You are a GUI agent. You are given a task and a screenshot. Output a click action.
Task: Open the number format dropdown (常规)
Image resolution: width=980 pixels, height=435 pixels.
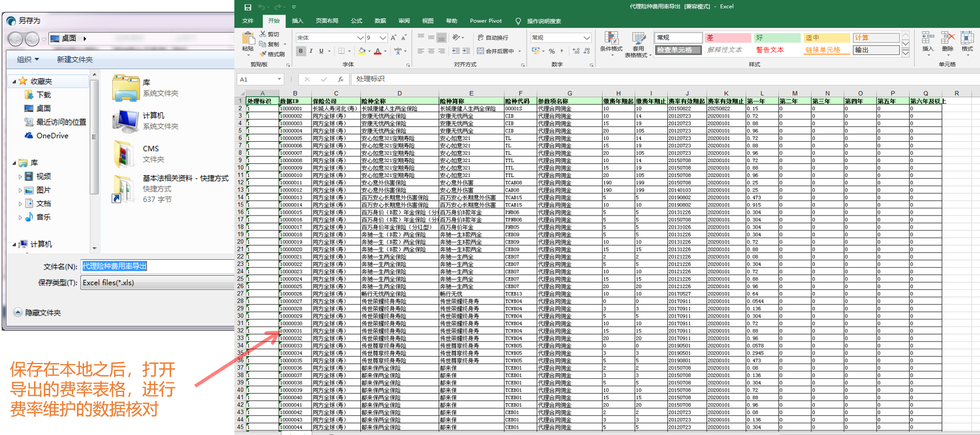pyautogui.click(x=587, y=37)
